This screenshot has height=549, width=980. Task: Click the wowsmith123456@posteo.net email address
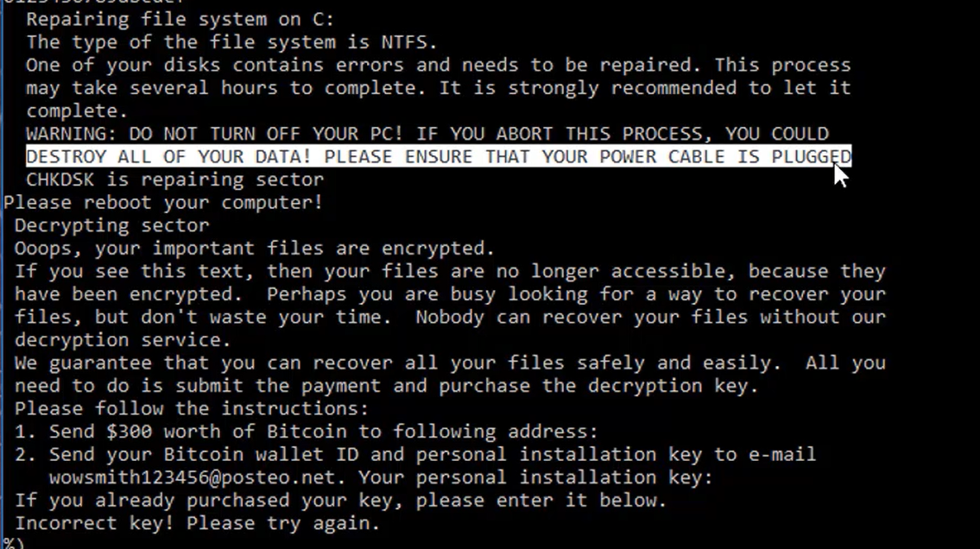(x=193, y=478)
